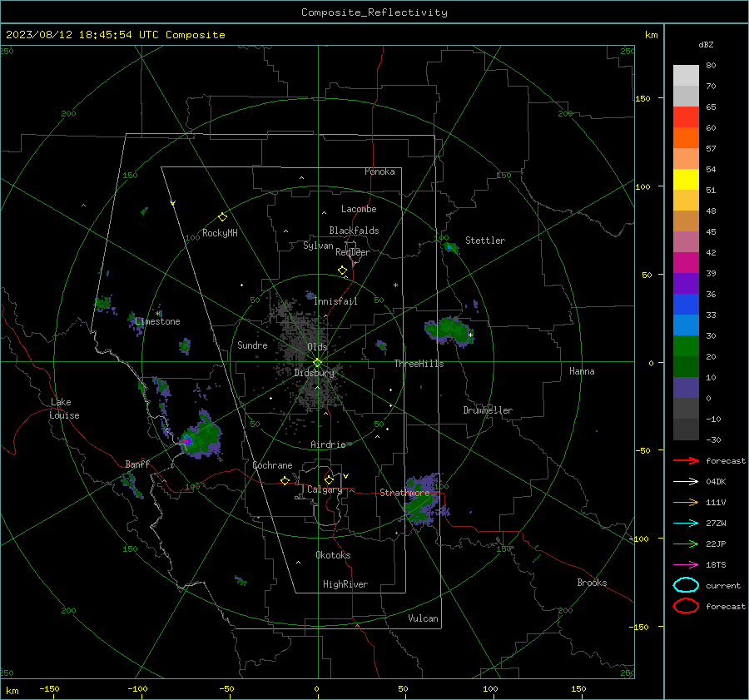Click the Vulcan label
Viewport: 749px width, 700px height.
coord(423,618)
